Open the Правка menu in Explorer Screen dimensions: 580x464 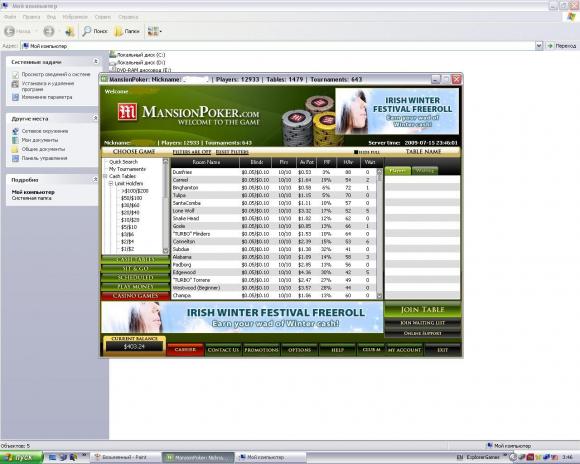coord(31,17)
